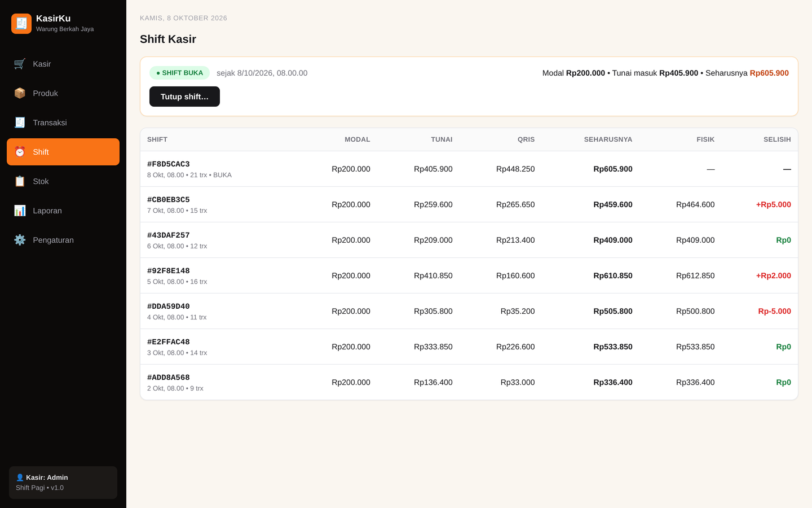
Task: Go to Kasir menu label
Action: click(42, 64)
